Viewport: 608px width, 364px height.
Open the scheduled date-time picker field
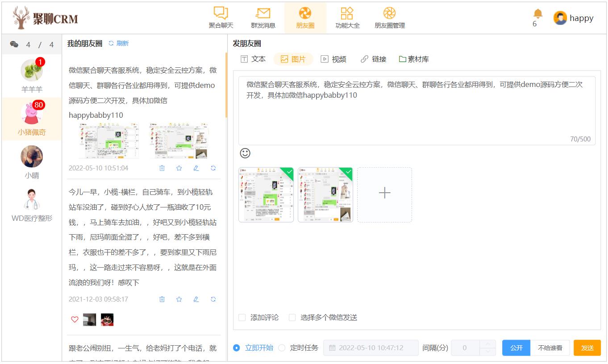(371, 347)
